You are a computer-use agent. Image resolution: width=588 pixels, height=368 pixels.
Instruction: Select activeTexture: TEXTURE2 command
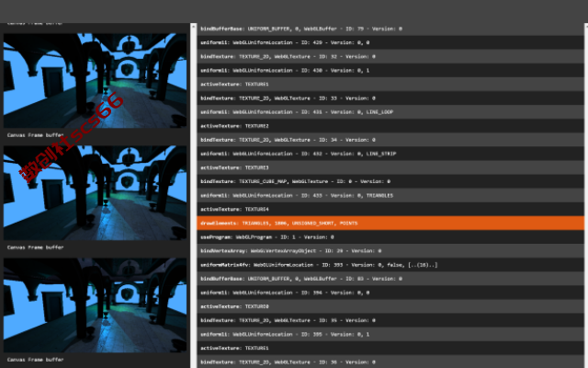[x=390, y=126]
